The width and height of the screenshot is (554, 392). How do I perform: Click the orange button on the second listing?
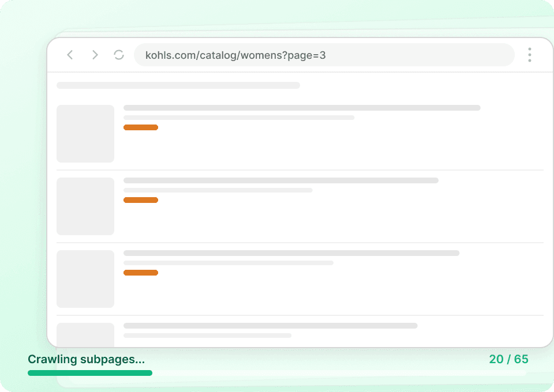pos(141,199)
